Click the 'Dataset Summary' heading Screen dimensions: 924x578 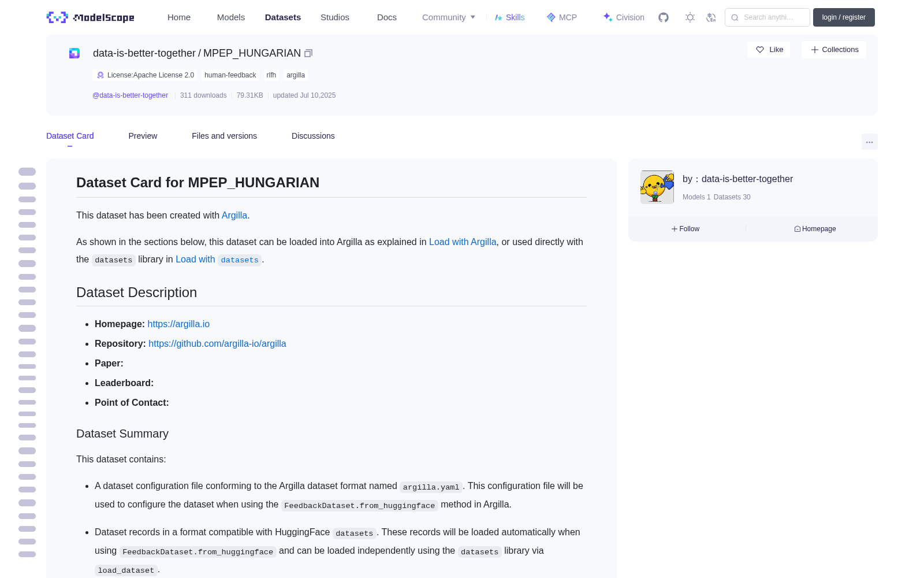pos(122,433)
